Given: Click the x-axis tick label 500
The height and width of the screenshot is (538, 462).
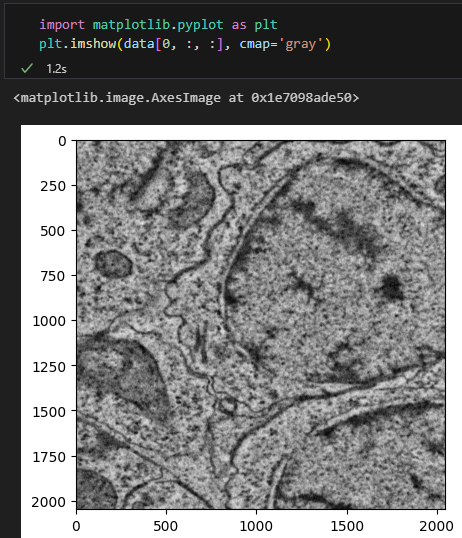Looking at the screenshot, I should pyautogui.click(x=165, y=526).
